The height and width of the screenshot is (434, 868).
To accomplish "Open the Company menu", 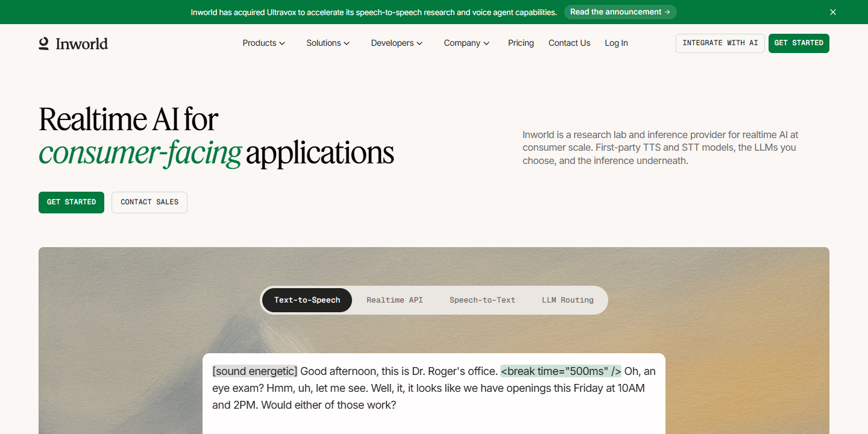I will point(467,43).
